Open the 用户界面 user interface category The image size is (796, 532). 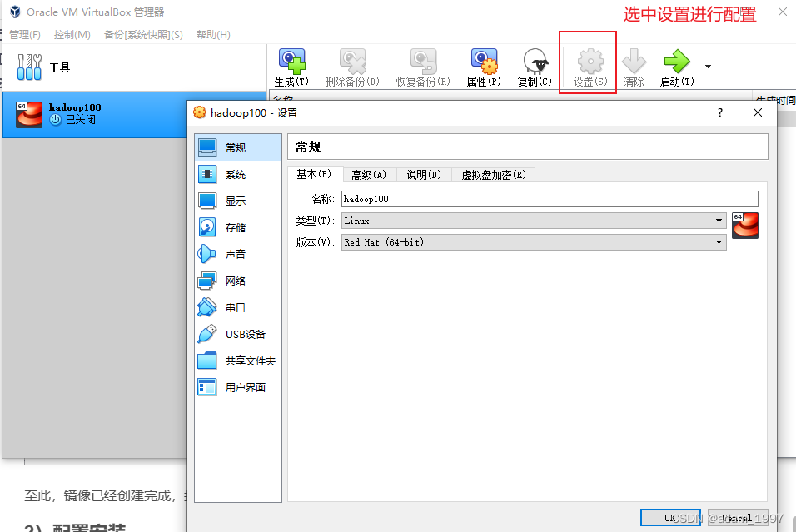tap(238, 387)
